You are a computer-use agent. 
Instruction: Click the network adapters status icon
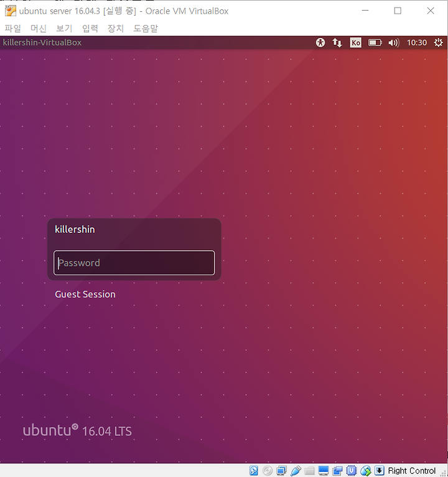281,471
